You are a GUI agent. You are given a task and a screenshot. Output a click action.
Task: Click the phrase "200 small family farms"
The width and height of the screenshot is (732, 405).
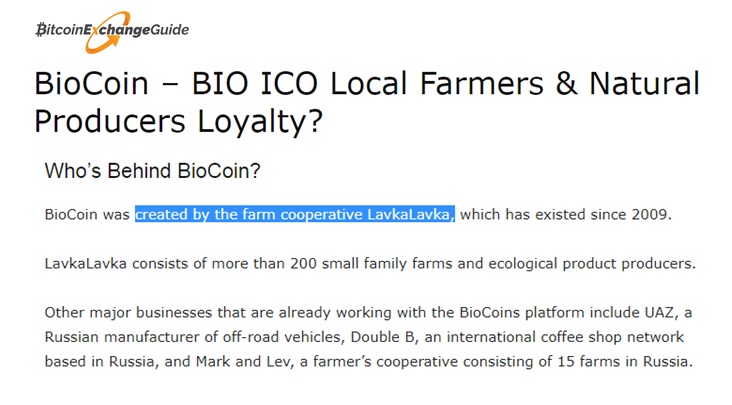(371, 264)
